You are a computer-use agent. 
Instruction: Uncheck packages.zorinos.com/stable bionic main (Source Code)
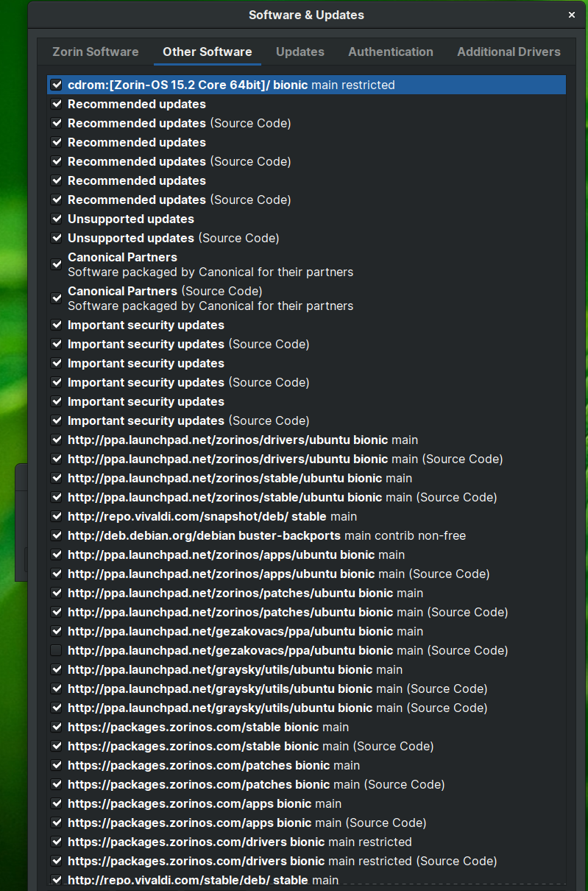point(57,746)
